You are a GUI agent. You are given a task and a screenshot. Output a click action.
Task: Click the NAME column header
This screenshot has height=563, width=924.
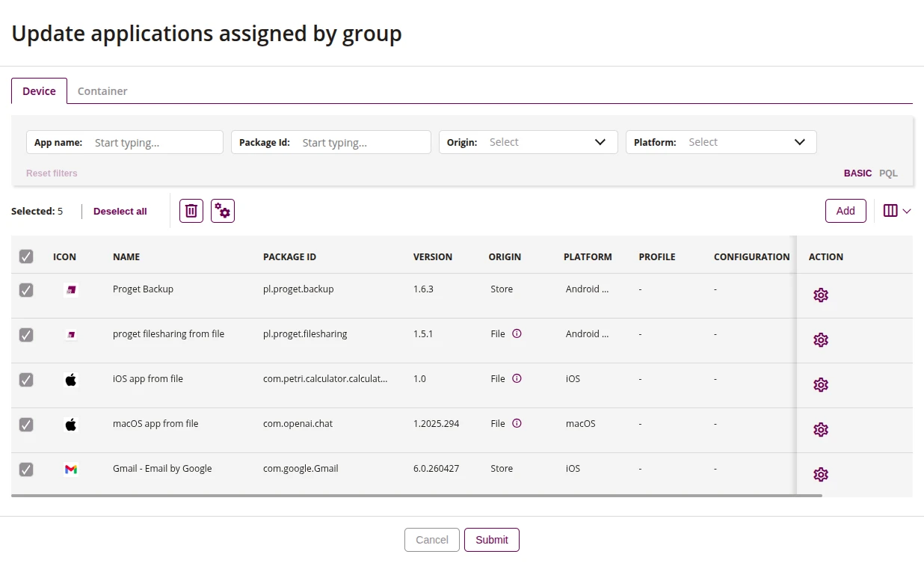click(126, 256)
